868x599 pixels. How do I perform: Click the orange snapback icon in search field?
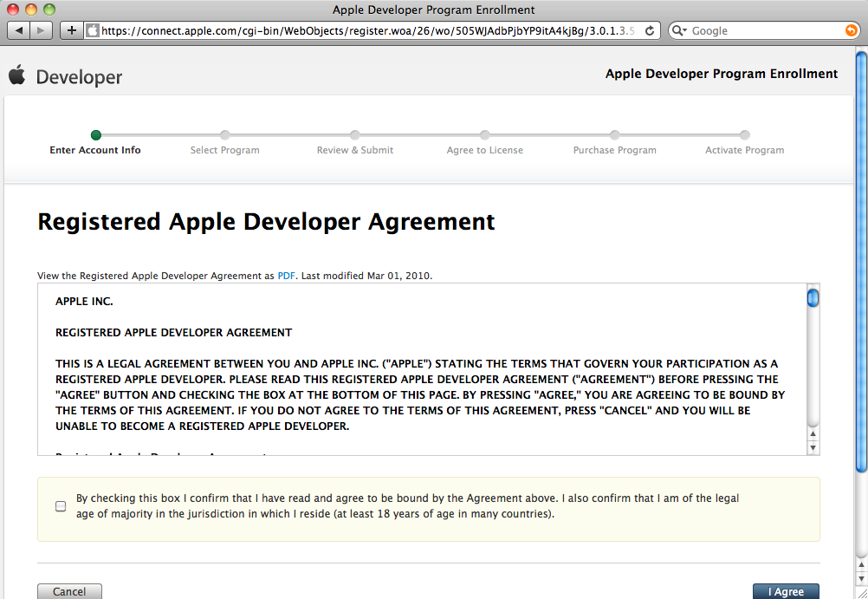tap(852, 30)
